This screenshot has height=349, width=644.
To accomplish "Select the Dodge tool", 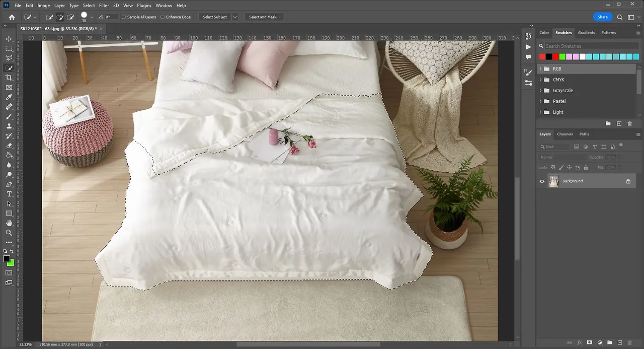I will pos(9,175).
